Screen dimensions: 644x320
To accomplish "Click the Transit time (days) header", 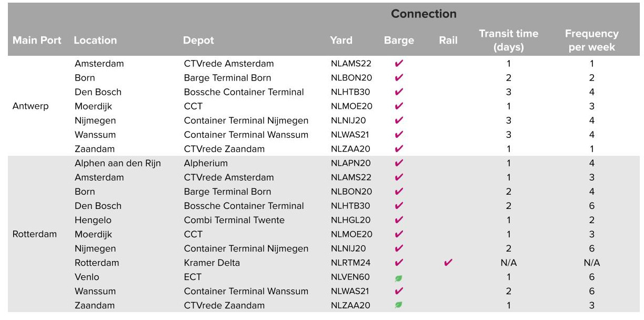I will click(508, 41).
